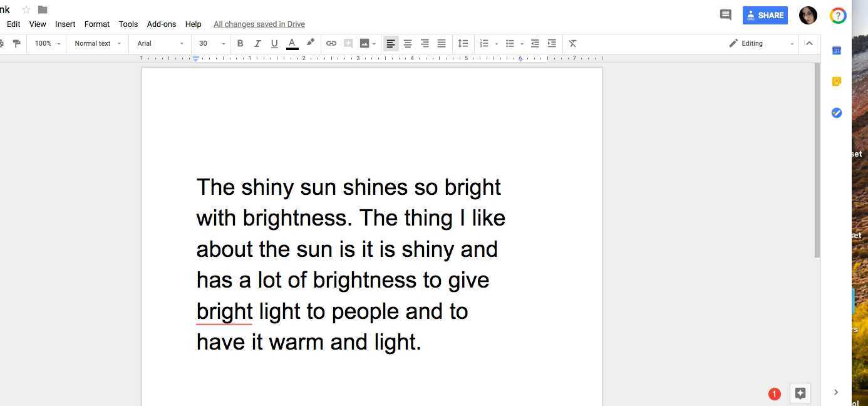Open the 100% zoom dropdown

(x=46, y=43)
